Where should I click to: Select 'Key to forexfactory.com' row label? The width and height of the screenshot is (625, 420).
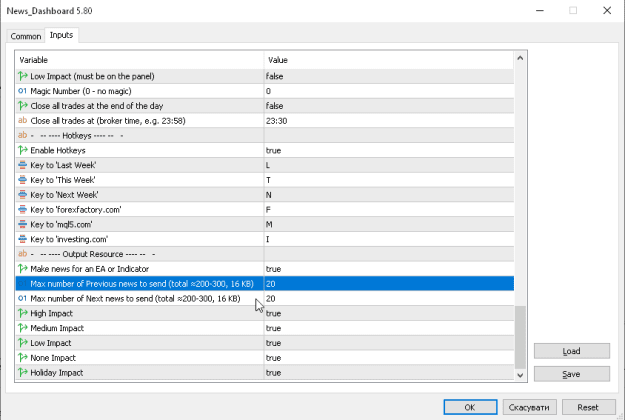point(76,210)
